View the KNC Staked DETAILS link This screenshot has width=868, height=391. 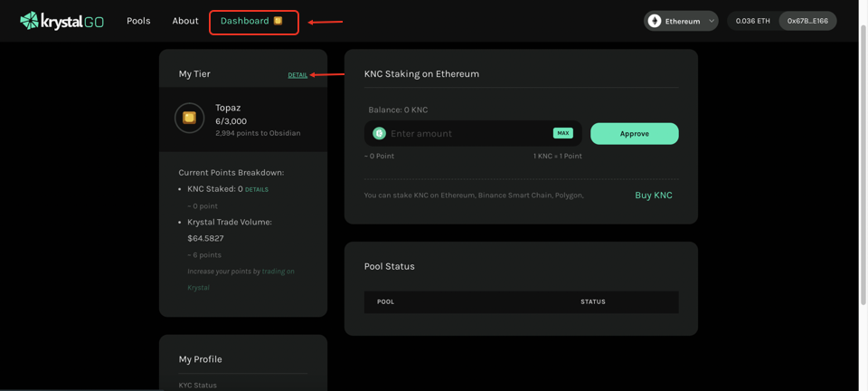coord(257,190)
